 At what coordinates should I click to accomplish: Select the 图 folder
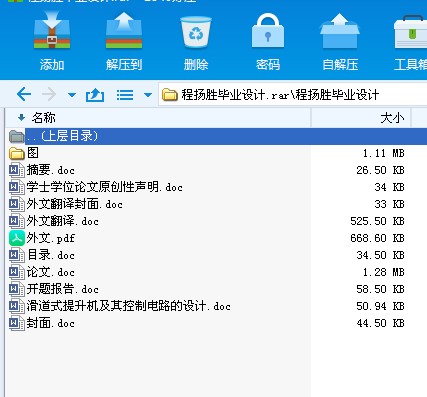pos(33,153)
